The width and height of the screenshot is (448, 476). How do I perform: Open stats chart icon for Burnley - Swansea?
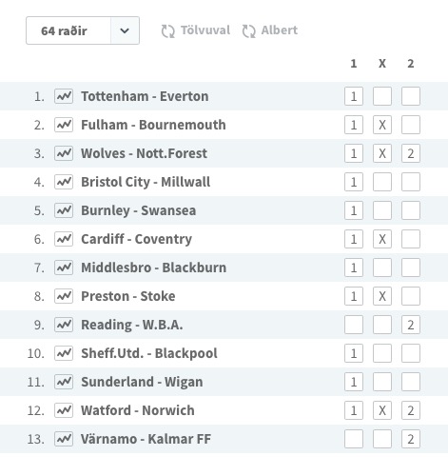[x=64, y=210]
